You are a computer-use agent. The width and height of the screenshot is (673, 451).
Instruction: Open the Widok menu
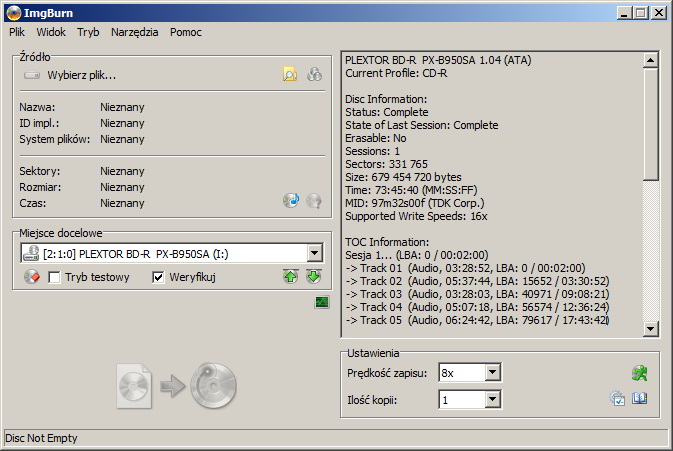pos(51,32)
